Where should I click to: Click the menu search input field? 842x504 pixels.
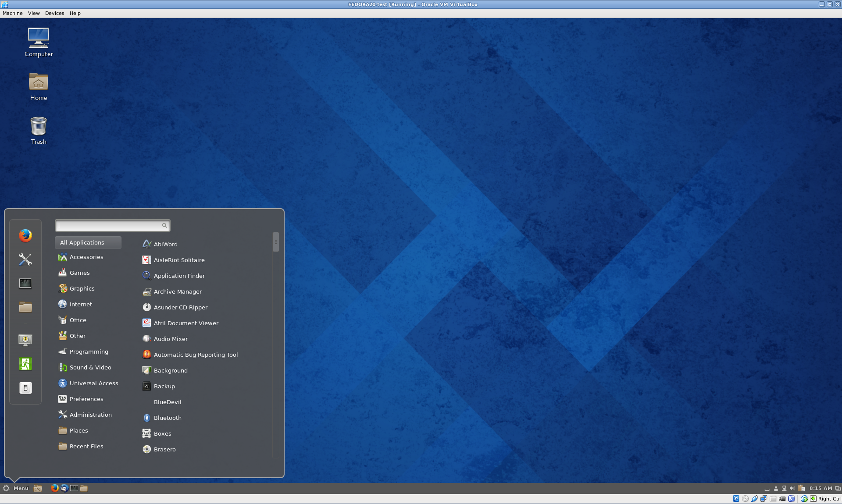[110, 226]
